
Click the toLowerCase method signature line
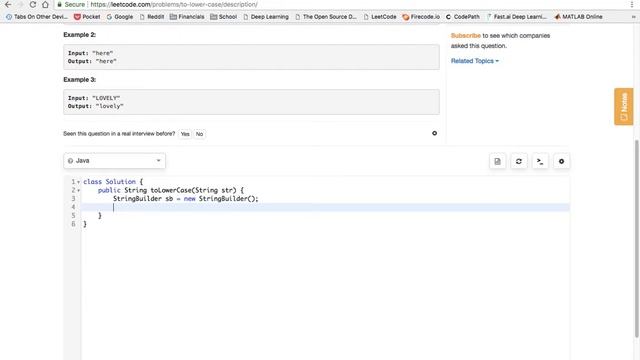click(171, 190)
